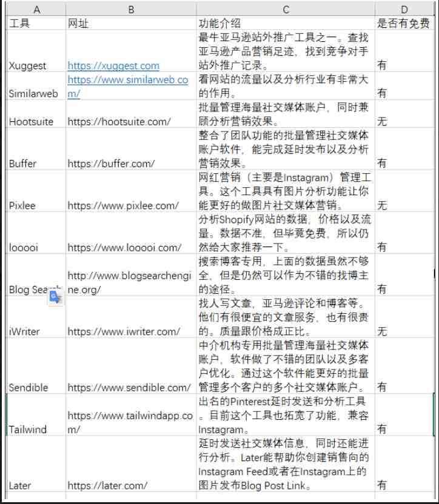Screen dimensions: 439x504
Task: Select the cell 'Xuggest'
Action: click(36, 51)
